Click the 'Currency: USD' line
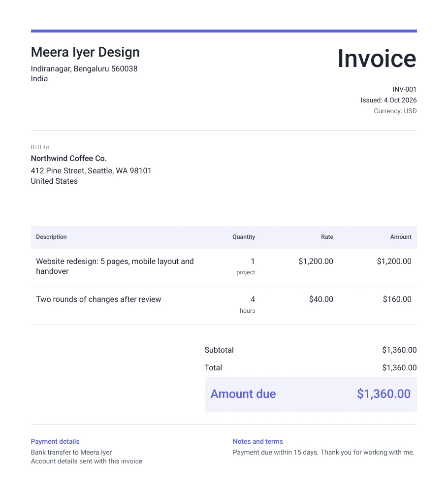448x493 pixels. pyautogui.click(x=395, y=111)
